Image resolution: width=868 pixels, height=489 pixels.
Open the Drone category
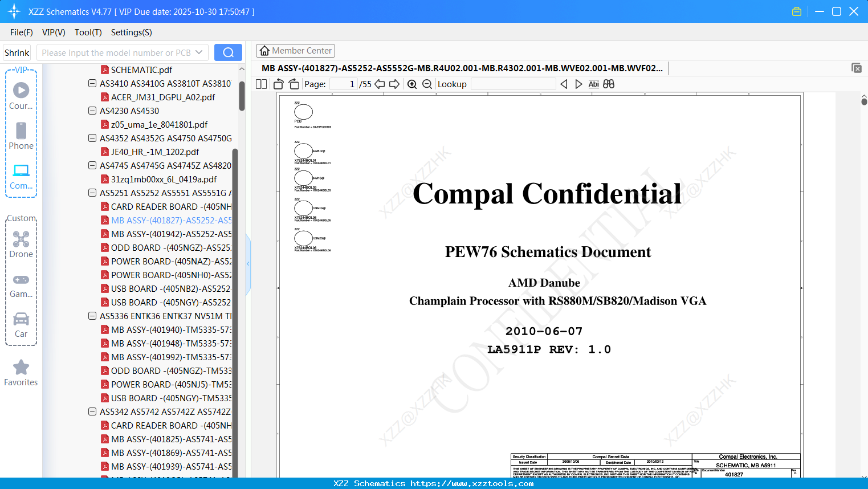[x=21, y=244]
